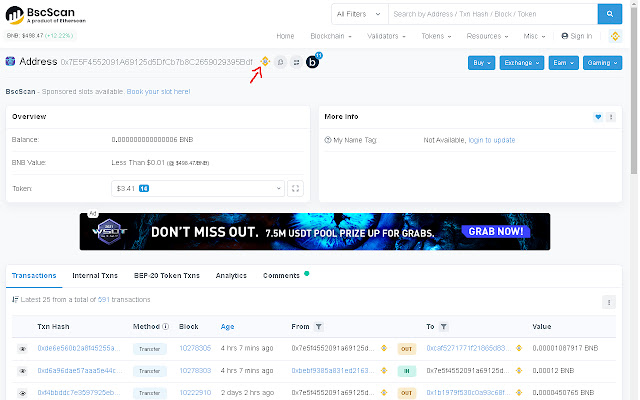Open the Tokens menu dropdown
Image resolution: width=640 pixels, height=400 pixels.
(438, 36)
